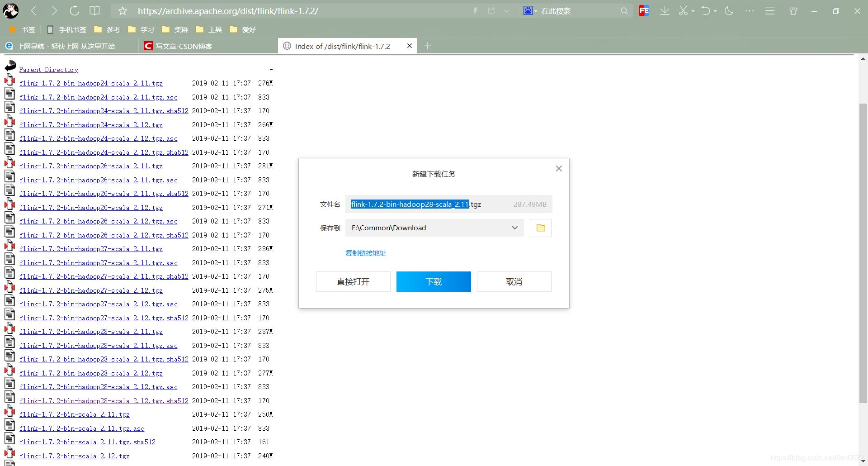Follow the Parent Directory link
Image resolution: width=868 pixels, height=466 pixels.
tap(49, 70)
